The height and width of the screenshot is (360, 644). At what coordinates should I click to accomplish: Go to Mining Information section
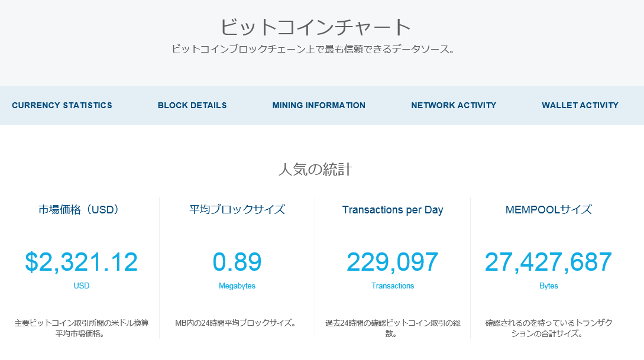click(x=319, y=105)
